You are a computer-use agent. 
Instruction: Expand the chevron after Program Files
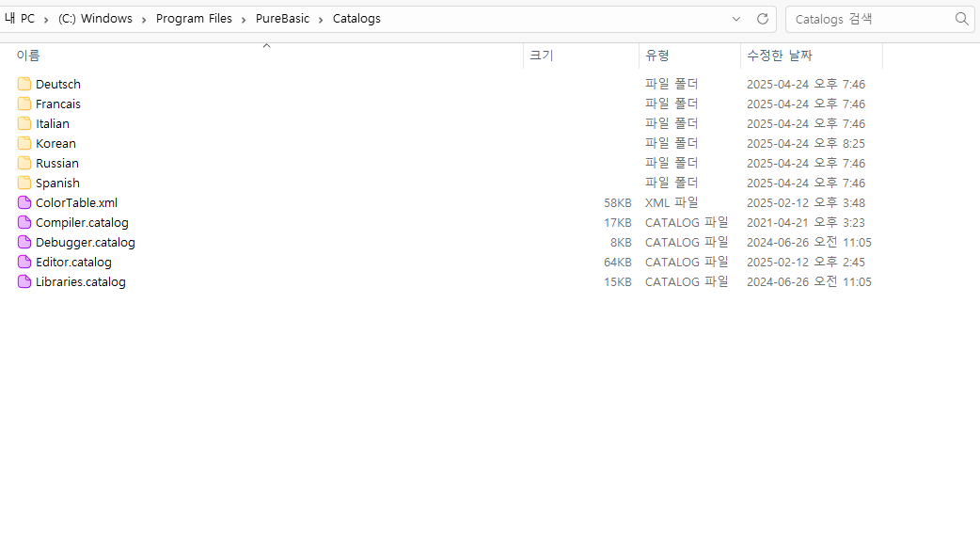click(x=244, y=20)
